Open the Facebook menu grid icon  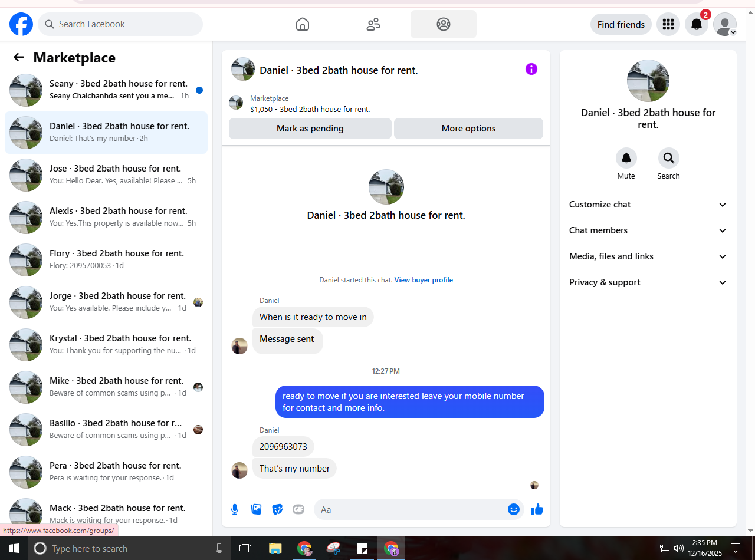(x=668, y=24)
